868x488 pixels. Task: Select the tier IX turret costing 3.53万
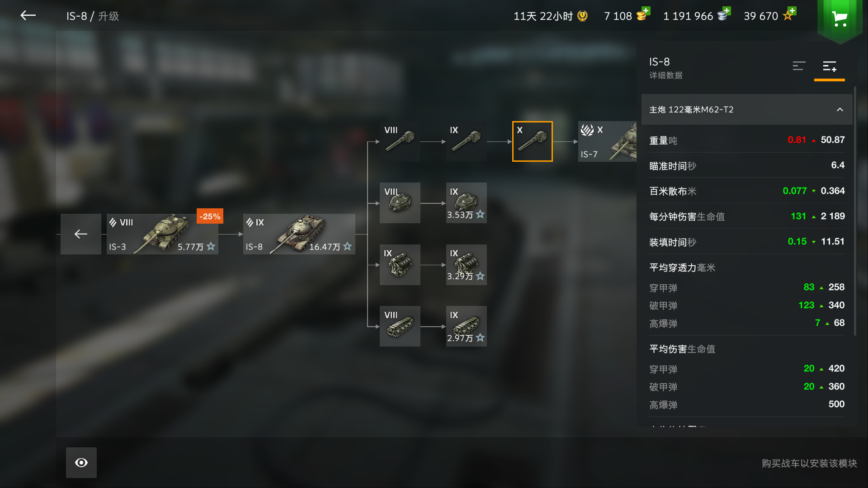(x=466, y=203)
